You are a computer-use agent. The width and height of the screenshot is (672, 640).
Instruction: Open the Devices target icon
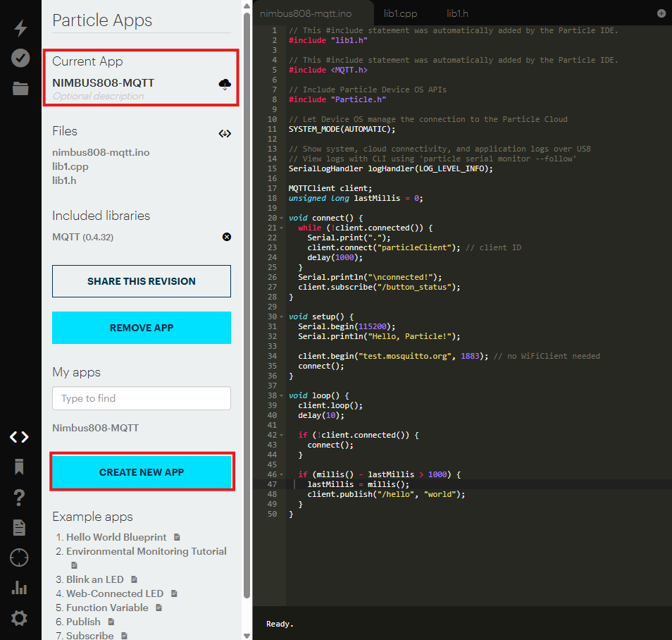(x=19, y=558)
